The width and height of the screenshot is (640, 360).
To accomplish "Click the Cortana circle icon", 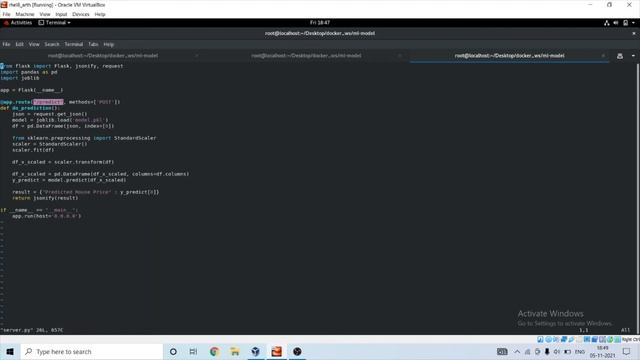I will pos(173,351).
